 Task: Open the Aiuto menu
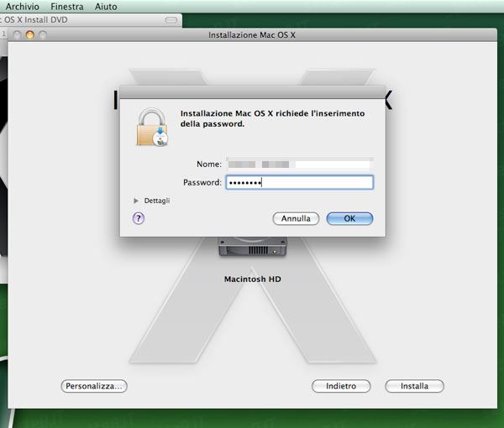[106, 7]
